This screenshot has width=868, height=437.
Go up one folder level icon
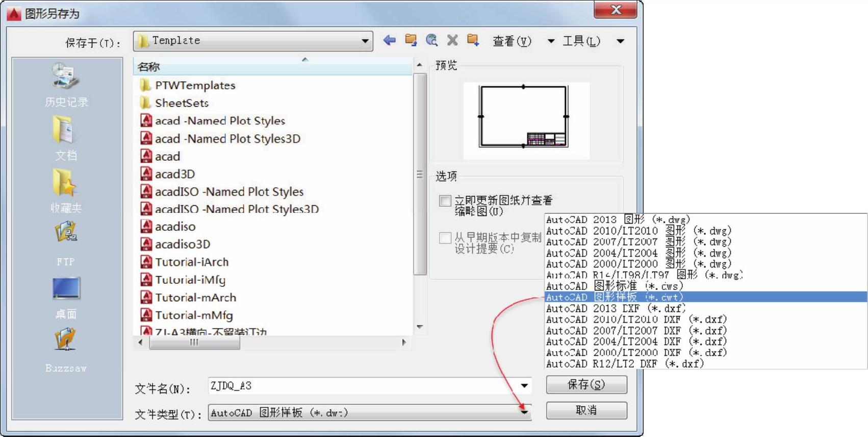(411, 40)
